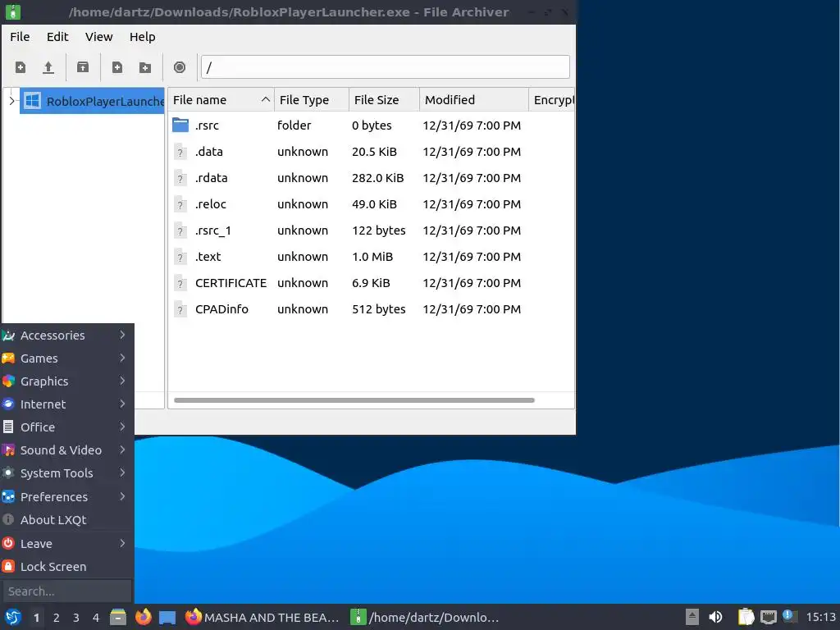This screenshot has width=840, height=630.
Task: Open Preferences in the start menu
Action: pyautogui.click(x=67, y=496)
